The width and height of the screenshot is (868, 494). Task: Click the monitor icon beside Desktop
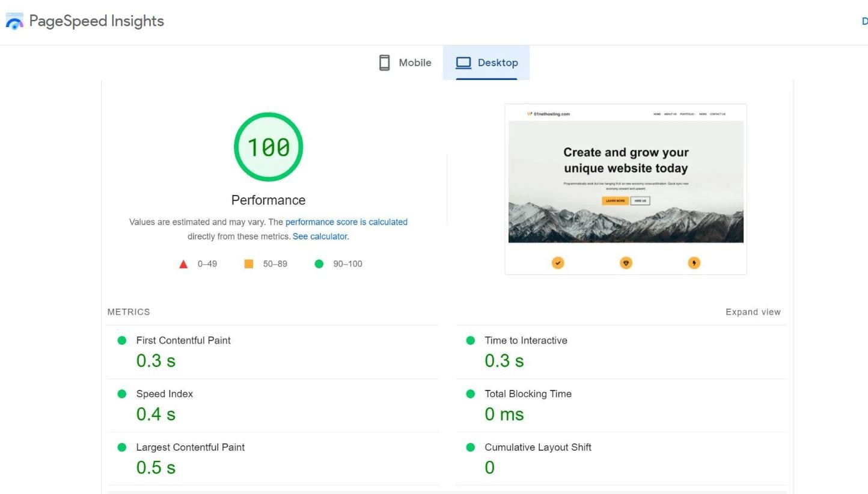(x=463, y=62)
